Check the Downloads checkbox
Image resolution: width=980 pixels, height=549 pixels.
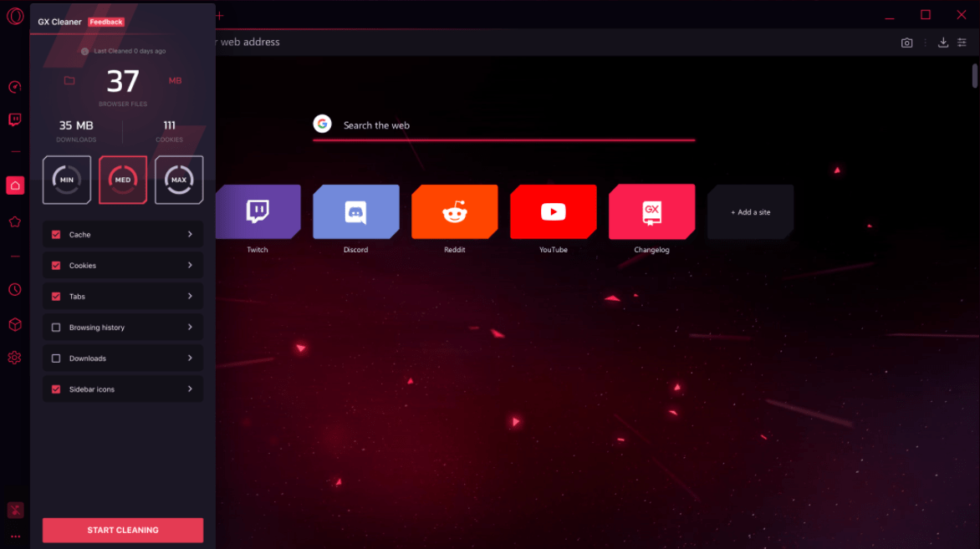click(56, 358)
